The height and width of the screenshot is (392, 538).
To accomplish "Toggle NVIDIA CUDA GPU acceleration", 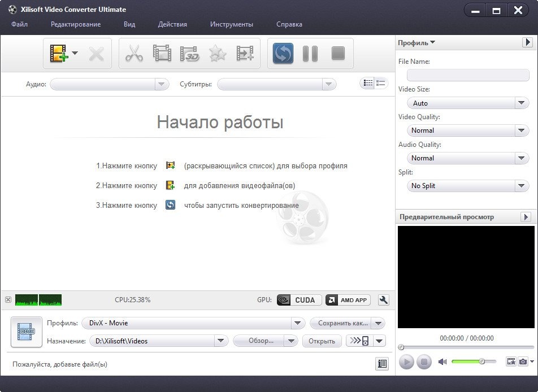I will [x=300, y=300].
